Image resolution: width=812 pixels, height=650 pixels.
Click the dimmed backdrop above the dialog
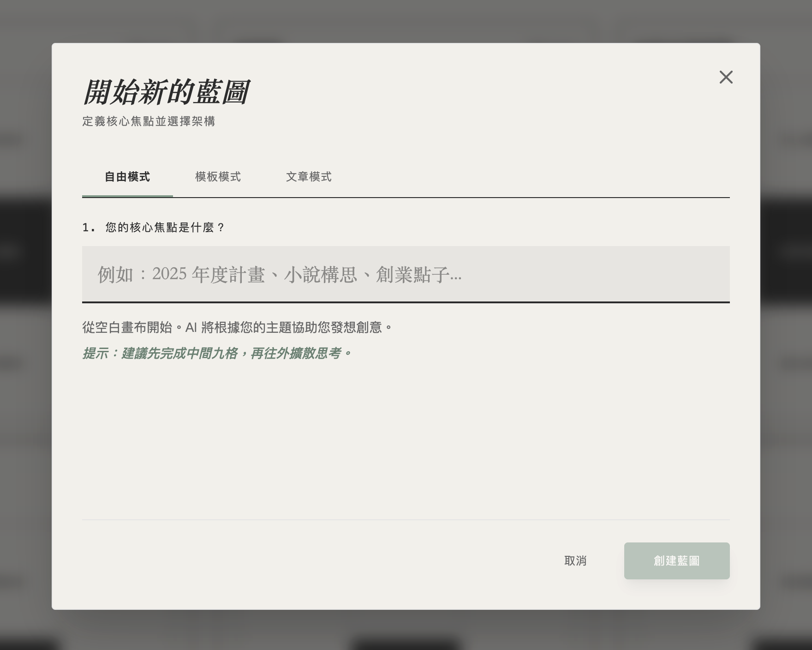tap(406, 21)
